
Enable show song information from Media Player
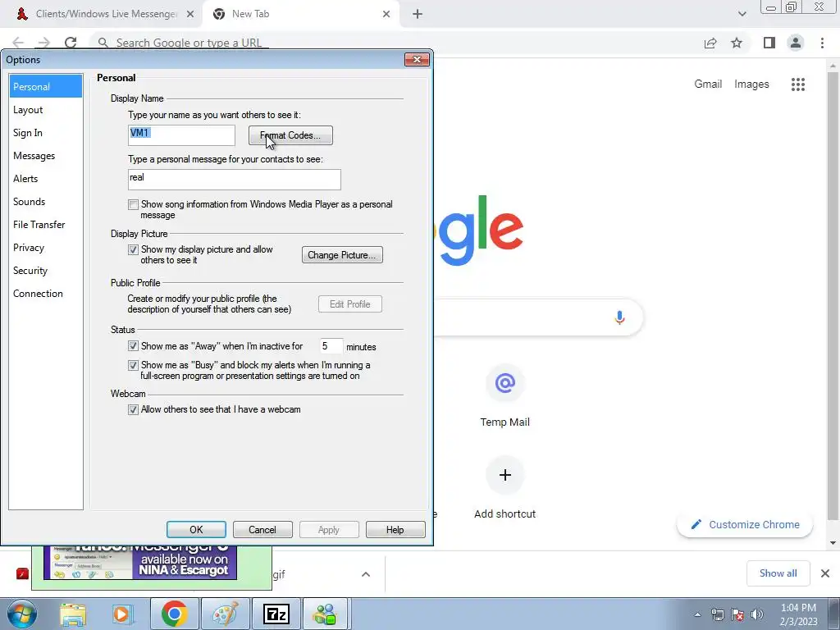pos(134,204)
